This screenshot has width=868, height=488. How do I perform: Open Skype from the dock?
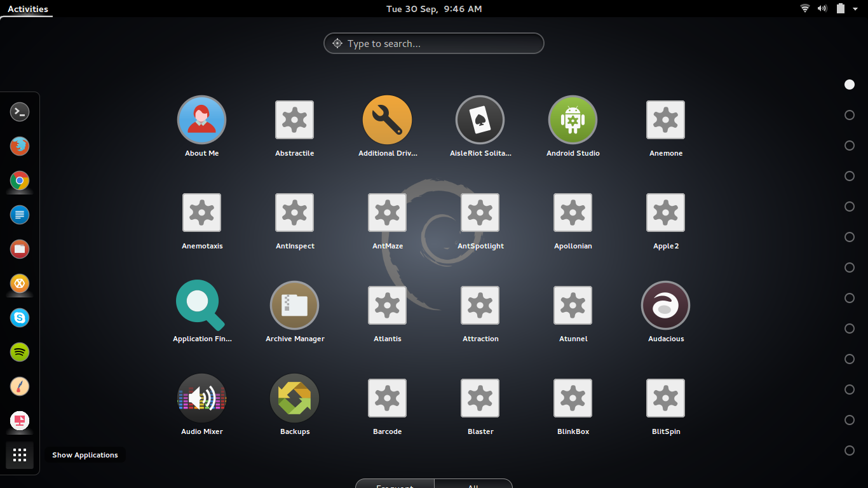coord(20,318)
